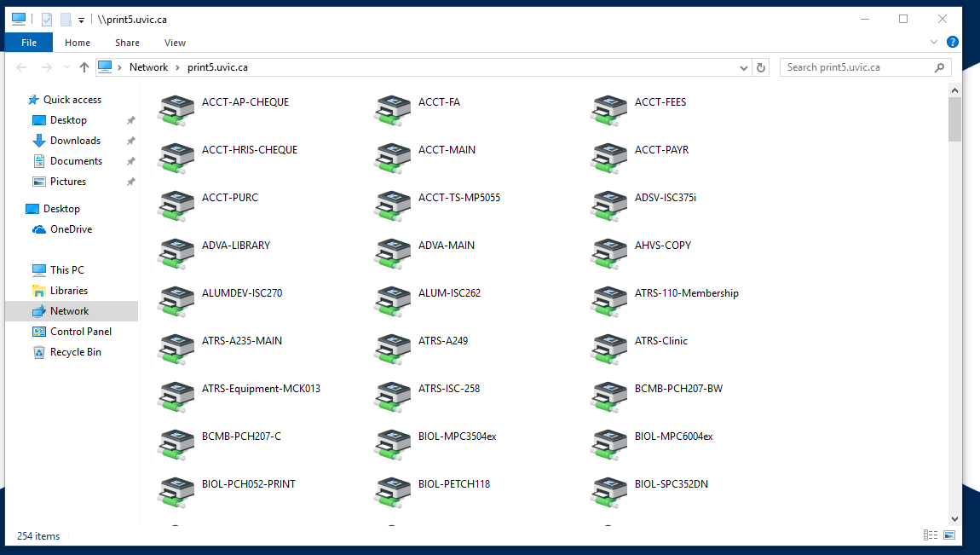Viewport: 980px width, 555px height.
Task: Select the BIOL-MPC6004ex printer icon
Action: tap(608, 444)
